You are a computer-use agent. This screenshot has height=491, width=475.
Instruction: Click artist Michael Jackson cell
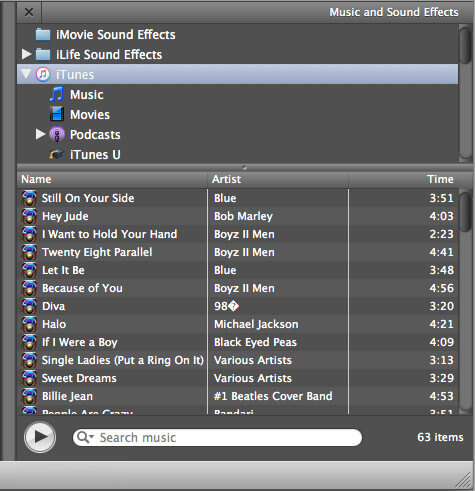[x=256, y=324]
